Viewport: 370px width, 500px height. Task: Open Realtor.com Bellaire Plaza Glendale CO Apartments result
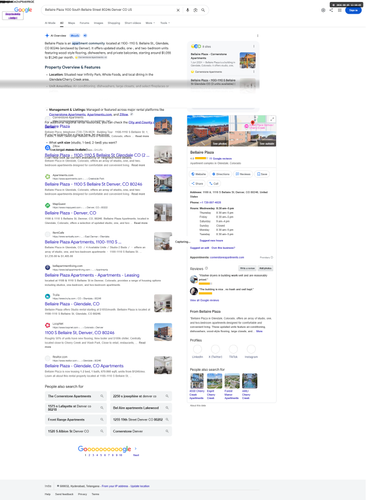[84, 366]
